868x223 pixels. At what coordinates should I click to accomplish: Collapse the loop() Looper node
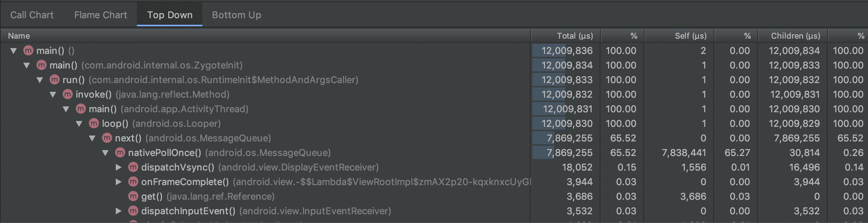click(79, 124)
